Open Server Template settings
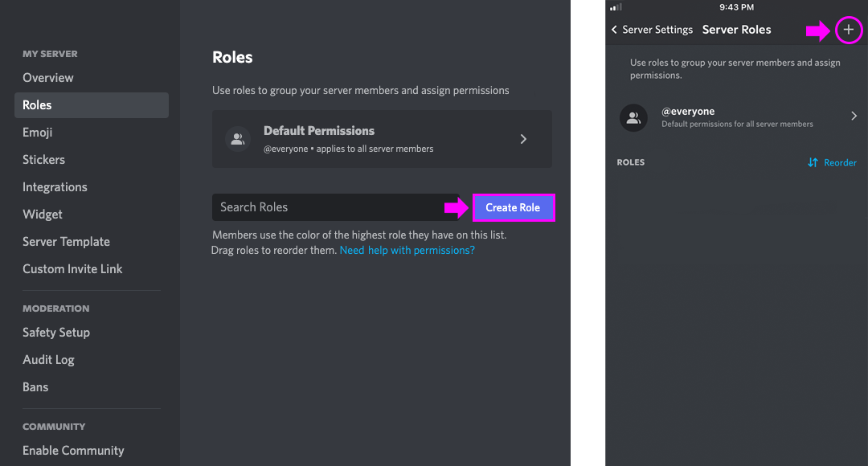868x466 pixels. [x=66, y=242]
